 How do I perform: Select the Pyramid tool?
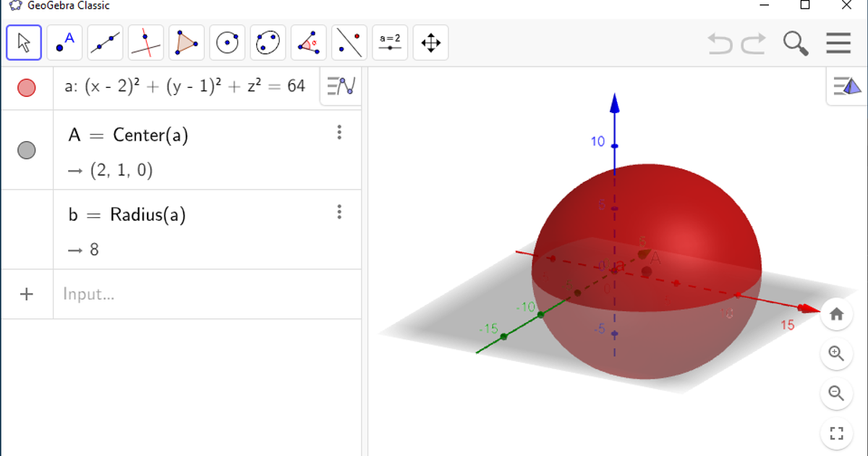[x=186, y=42]
